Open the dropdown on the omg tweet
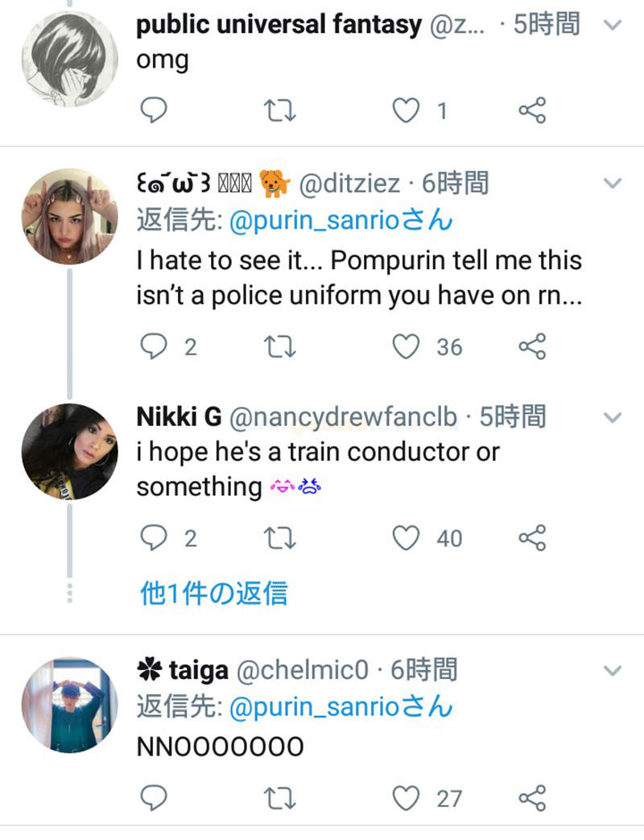The image size is (644, 840). (613, 24)
